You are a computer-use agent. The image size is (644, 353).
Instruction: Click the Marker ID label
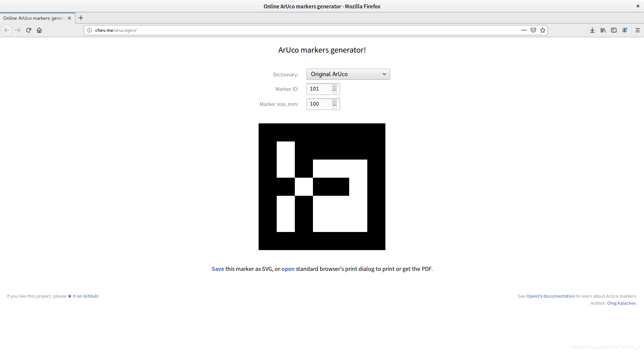(287, 89)
